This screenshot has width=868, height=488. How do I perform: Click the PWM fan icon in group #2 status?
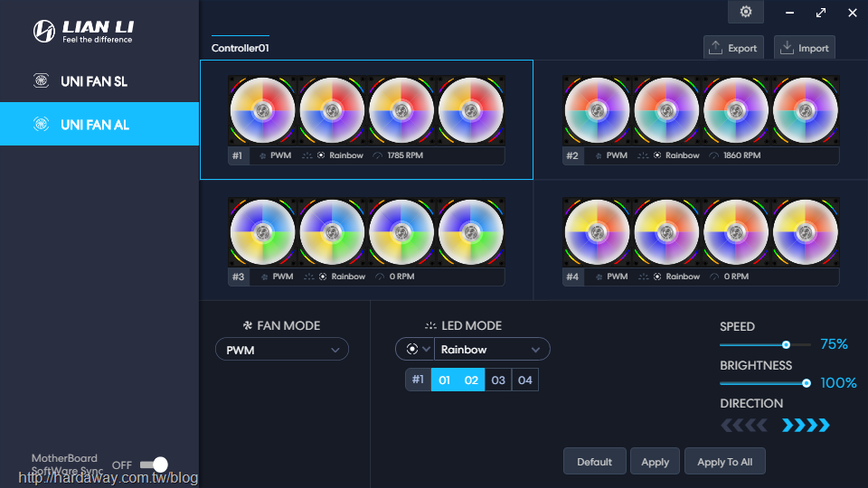point(599,156)
